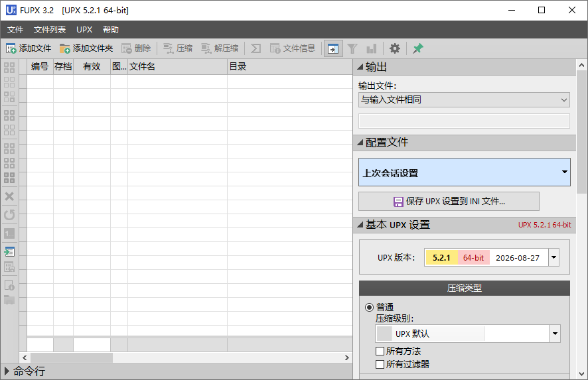Open settings with the gear icon
588x380 pixels.
coord(394,48)
